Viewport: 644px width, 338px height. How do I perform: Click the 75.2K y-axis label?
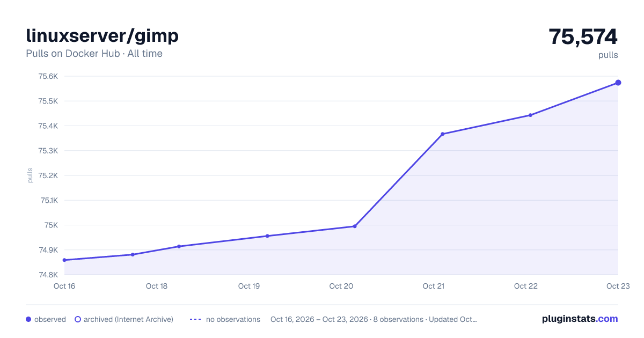tap(48, 175)
